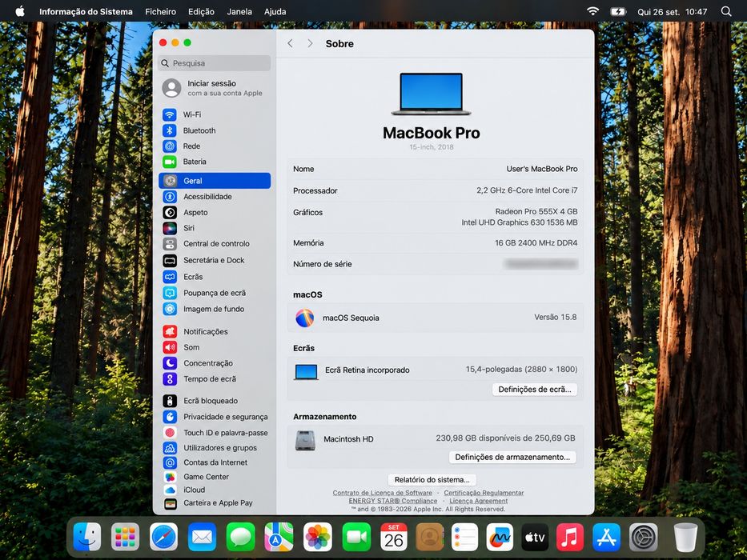
Task: Open Notificações settings
Action: pos(215,331)
